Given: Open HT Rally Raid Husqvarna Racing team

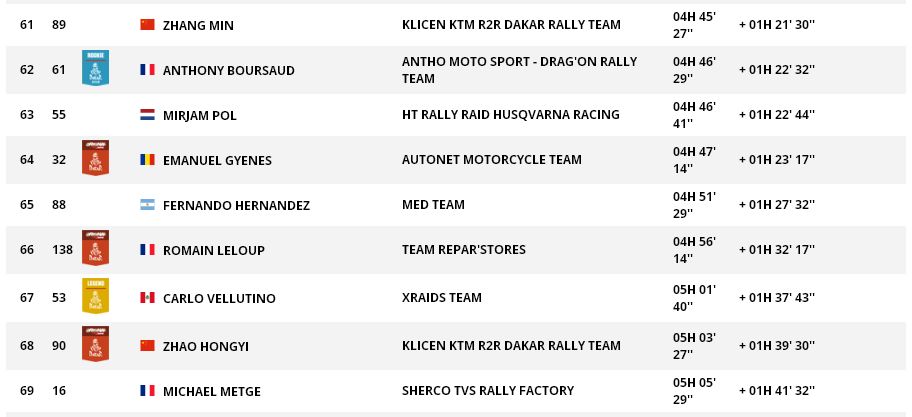Looking at the screenshot, I should coord(510,115).
